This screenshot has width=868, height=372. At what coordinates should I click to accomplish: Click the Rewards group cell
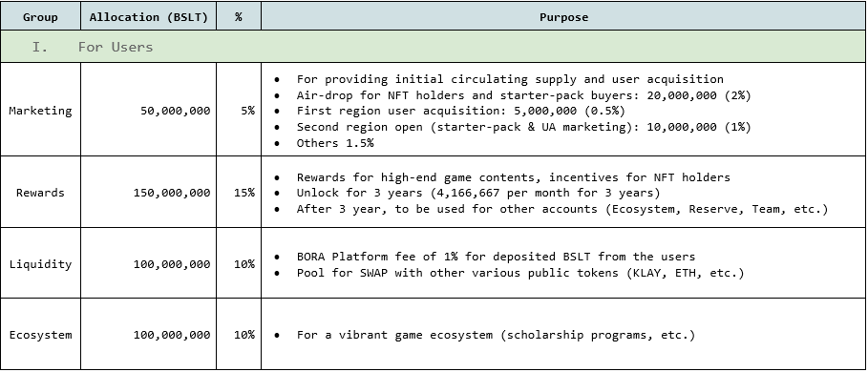[40, 192]
